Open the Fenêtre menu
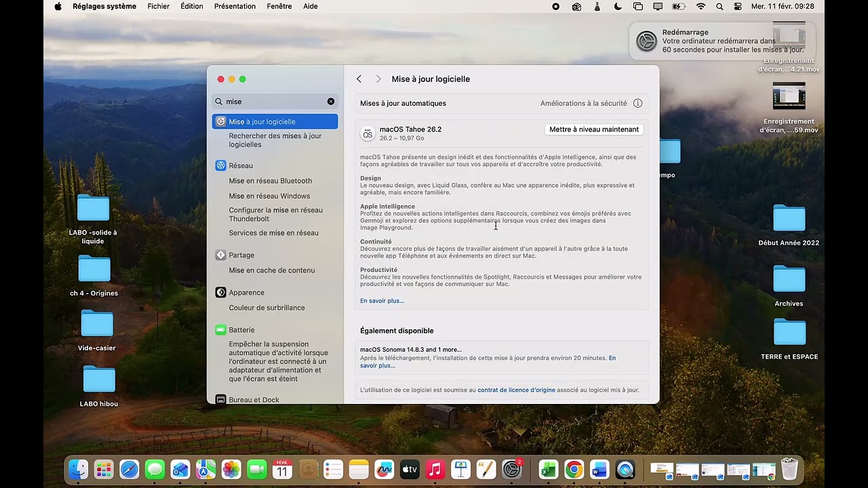868x488 pixels. coord(279,6)
